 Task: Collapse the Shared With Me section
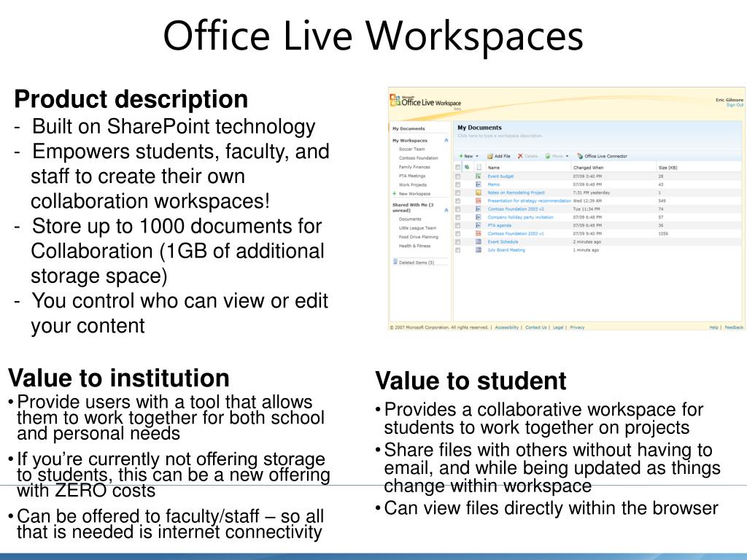click(446, 210)
